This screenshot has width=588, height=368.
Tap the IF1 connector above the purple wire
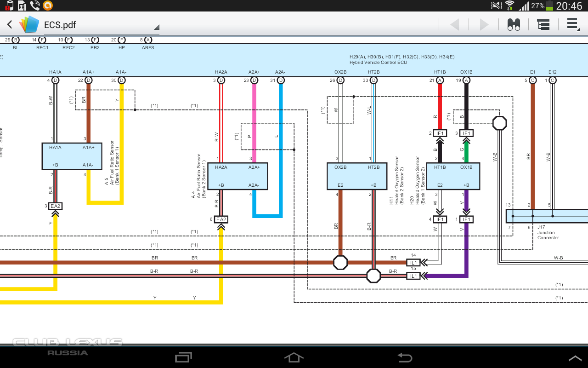coord(466,219)
